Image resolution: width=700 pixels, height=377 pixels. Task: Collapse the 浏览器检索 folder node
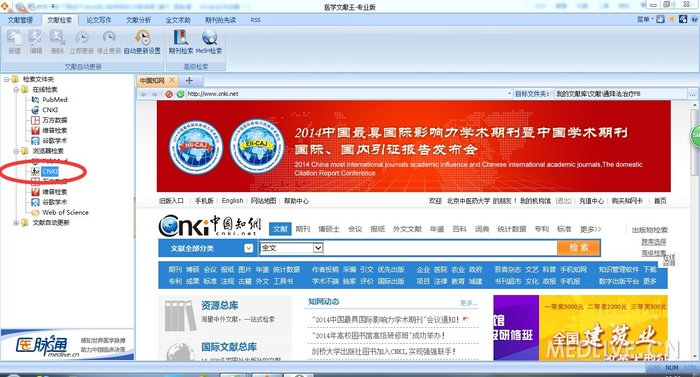[x=16, y=151]
